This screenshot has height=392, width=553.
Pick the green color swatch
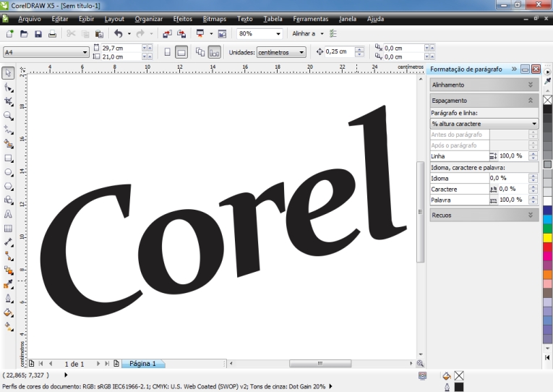coord(547,229)
